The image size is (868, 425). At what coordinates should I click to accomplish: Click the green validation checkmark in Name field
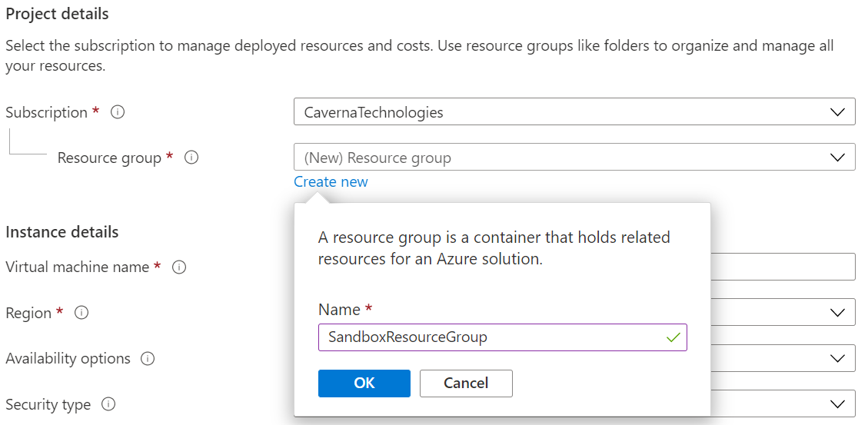[x=673, y=337]
